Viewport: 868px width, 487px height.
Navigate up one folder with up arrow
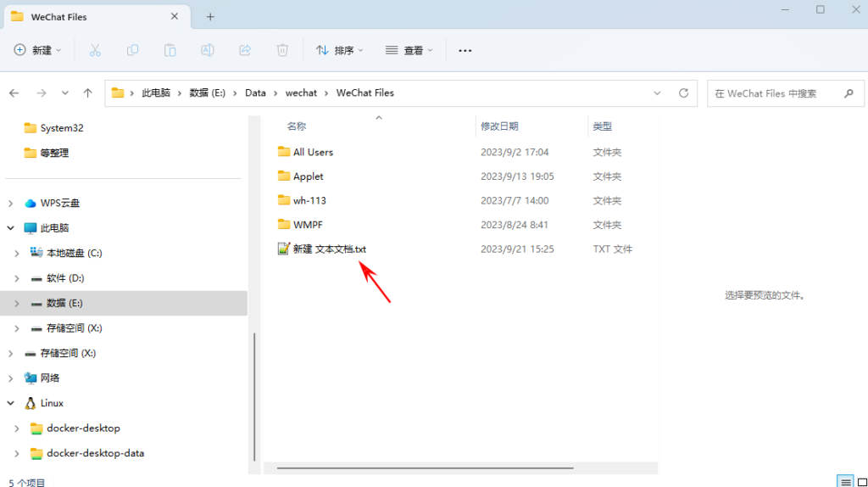coord(87,93)
